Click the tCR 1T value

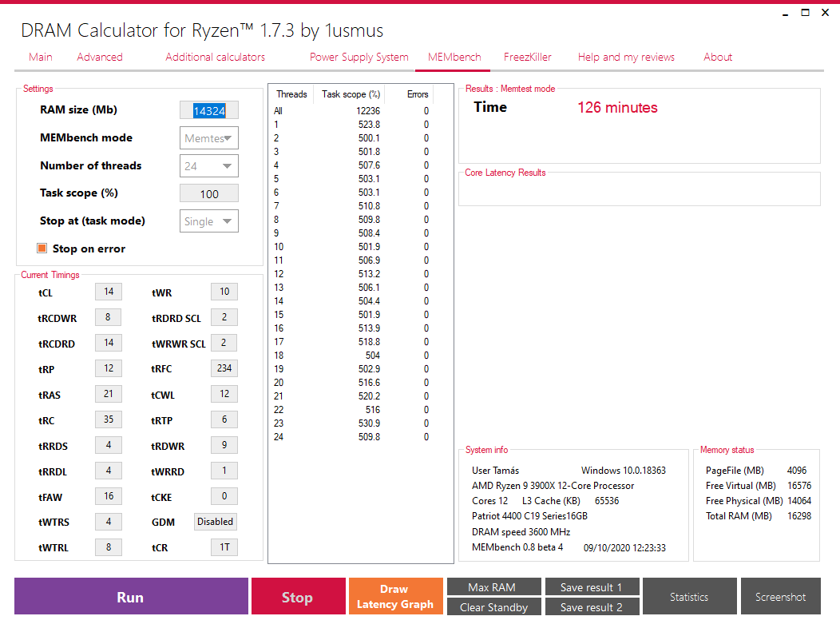[224, 547]
